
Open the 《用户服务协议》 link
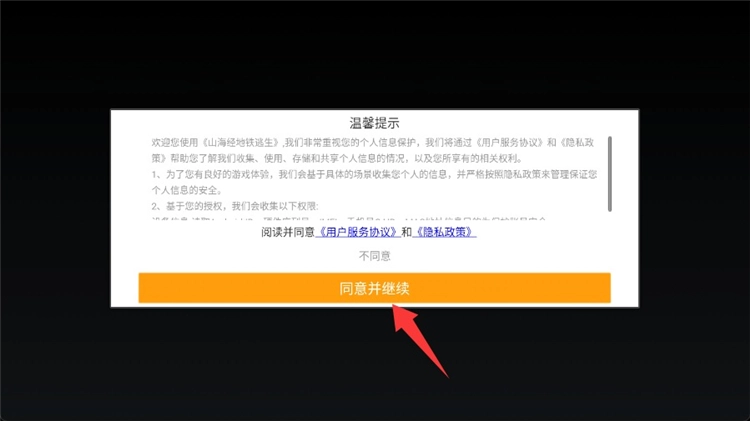[x=358, y=232]
